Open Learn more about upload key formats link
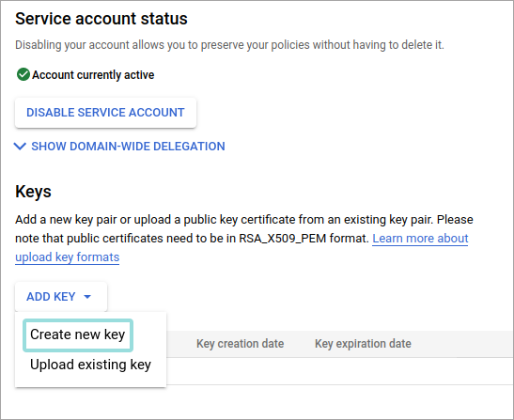 [x=420, y=239]
